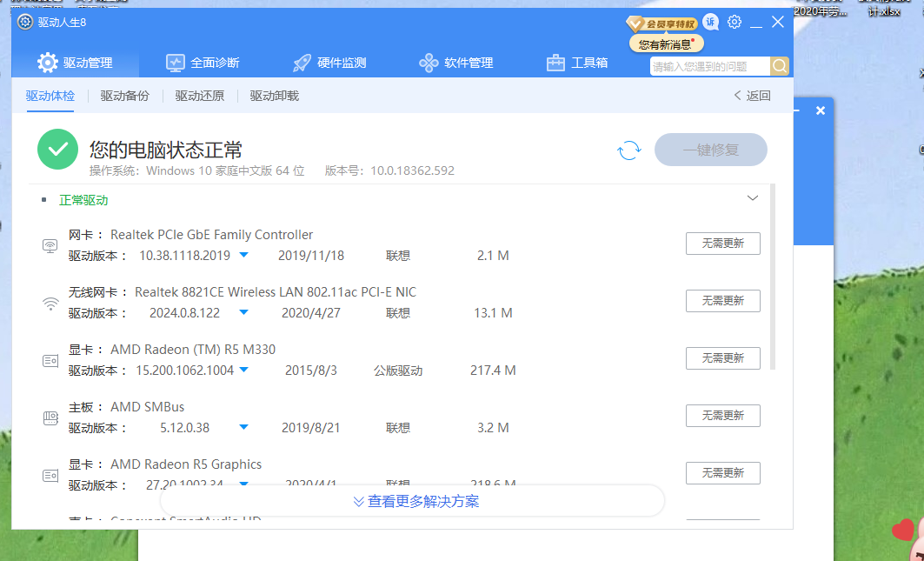The image size is (924, 561).
Task: Click the network card icon
Action: click(x=50, y=245)
